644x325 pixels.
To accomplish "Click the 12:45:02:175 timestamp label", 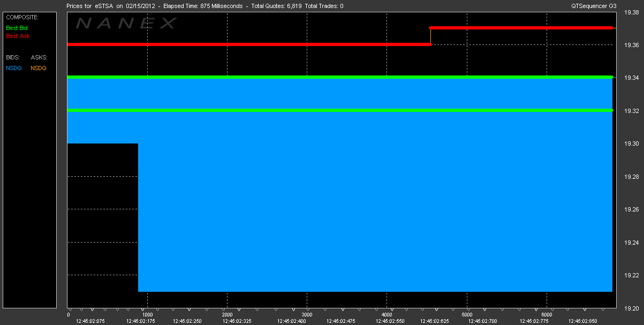I will (x=140, y=321).
